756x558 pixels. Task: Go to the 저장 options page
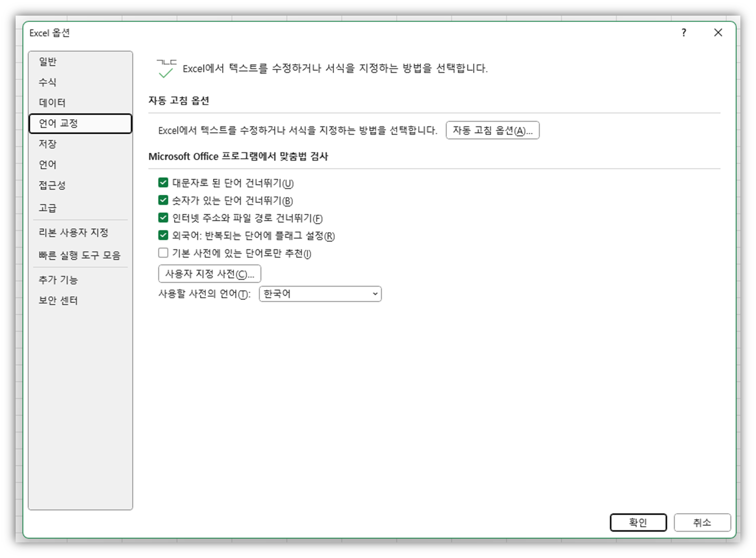click(x=47, y=144)
